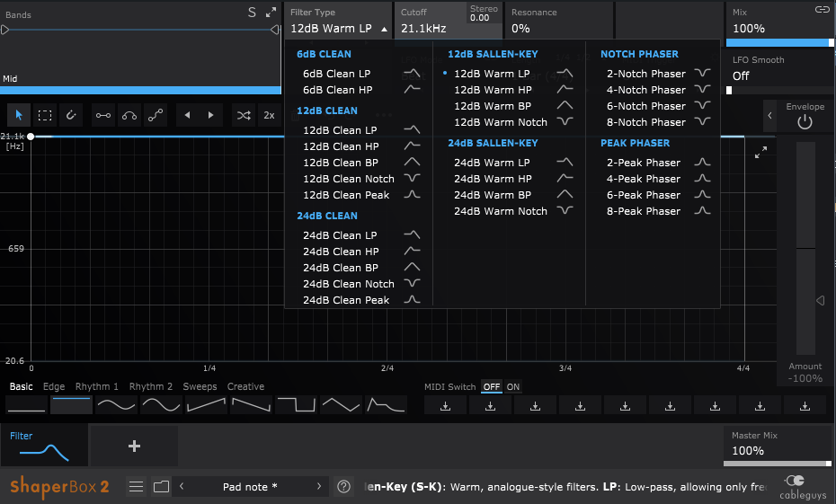
Task: Click the cableguys logo
Action: [x=803, y=487]
